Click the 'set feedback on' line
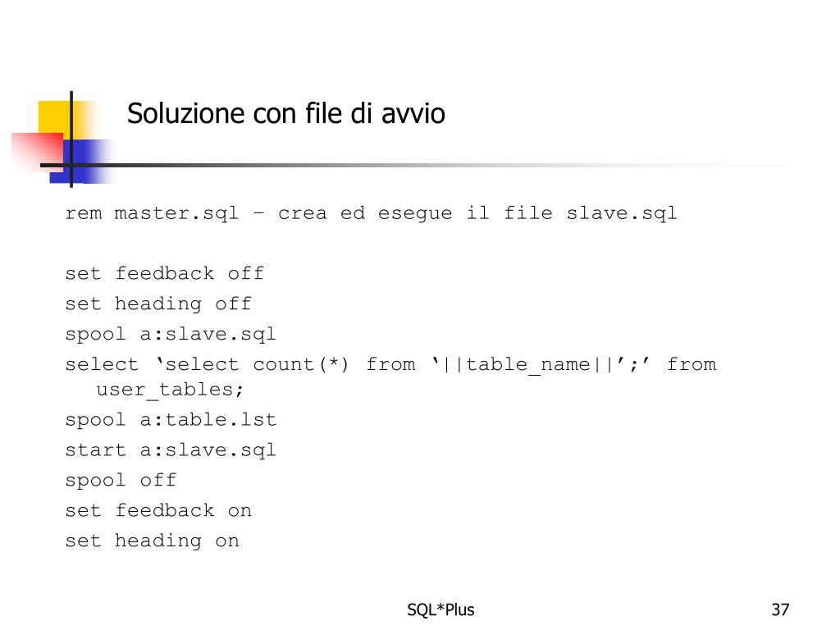The width and height of the screenshot is (840, 630). pyautogui.click(x=158, y=510)
